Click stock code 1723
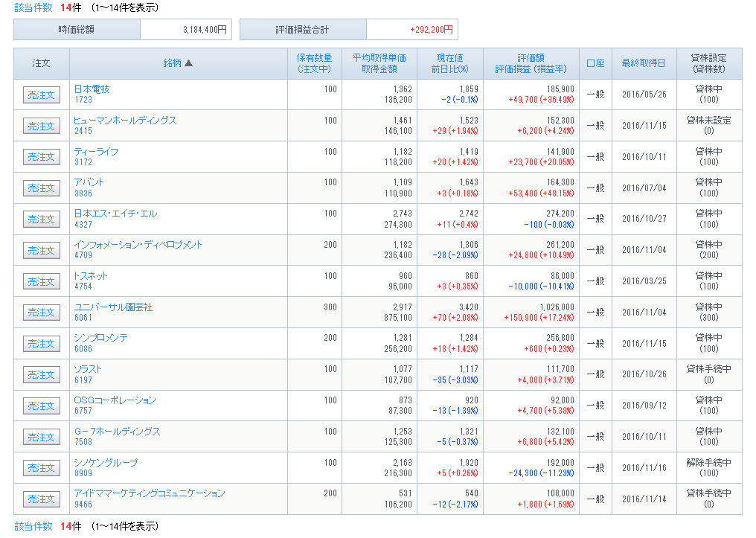Image resolution: width=756 pixels, height=538 pixels. [x=83, y=100]
